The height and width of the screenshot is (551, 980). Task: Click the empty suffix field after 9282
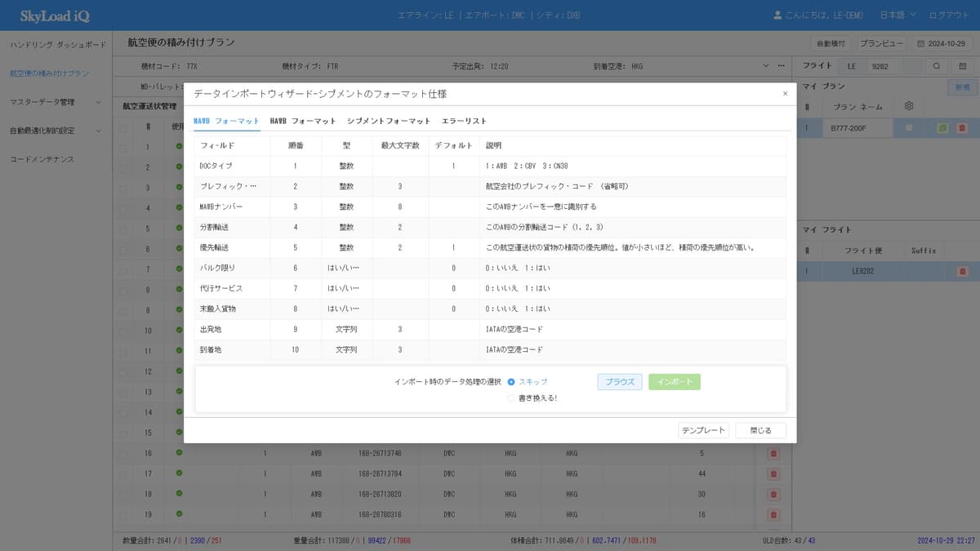point(911,65)
